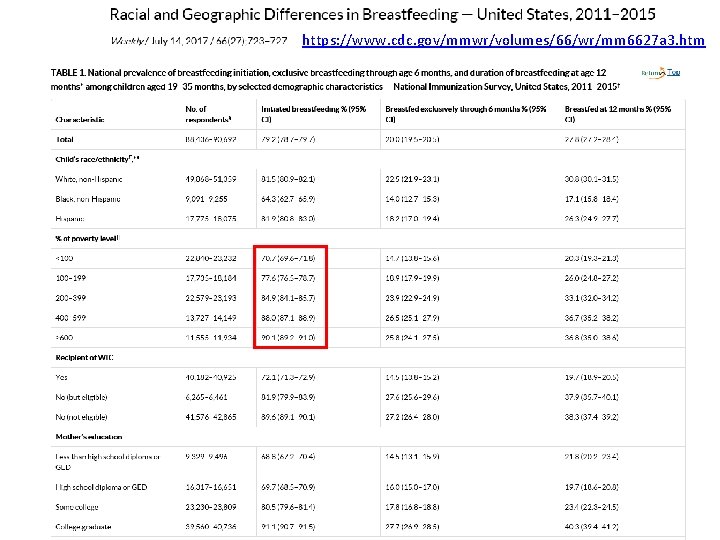The image size is (720, 540).
Task: Click '38.3 (37.4–39.2)' in No (not eligible) row
Action: point(591,417)
